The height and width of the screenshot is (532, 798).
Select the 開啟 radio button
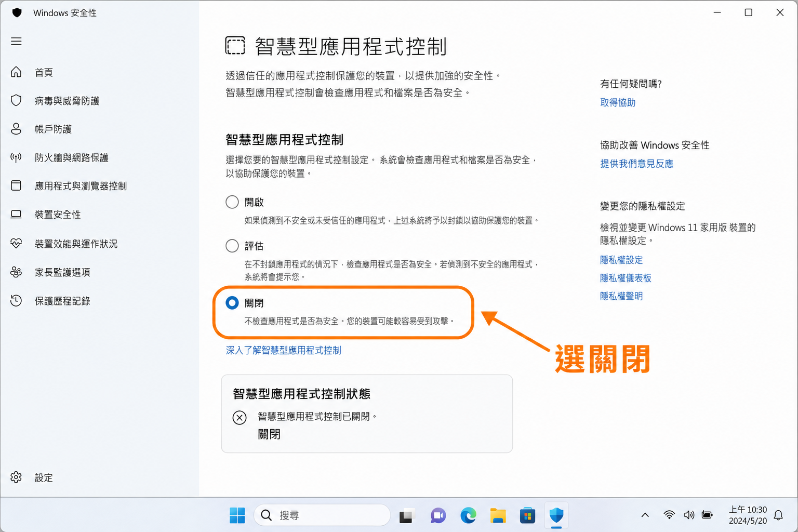pyautogui.click(x=232, y=202)
